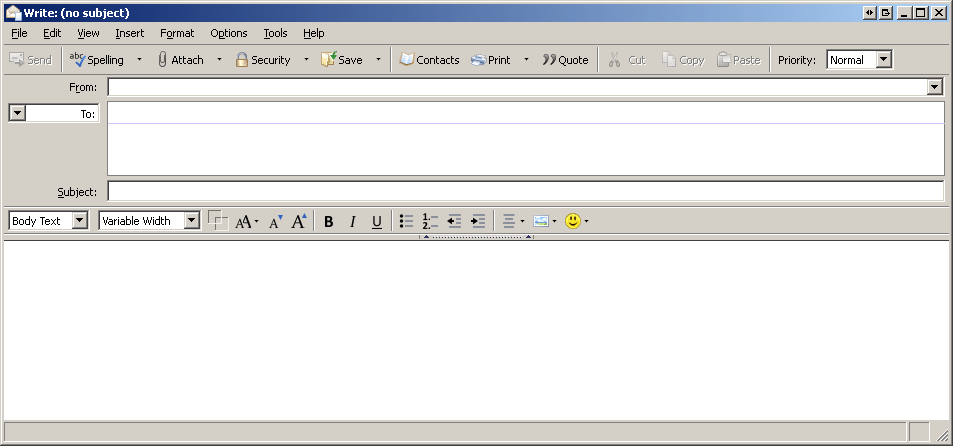Click the title bar double-arrow button
The height and width of the screenshot is (446, 953).
(869, 13)
